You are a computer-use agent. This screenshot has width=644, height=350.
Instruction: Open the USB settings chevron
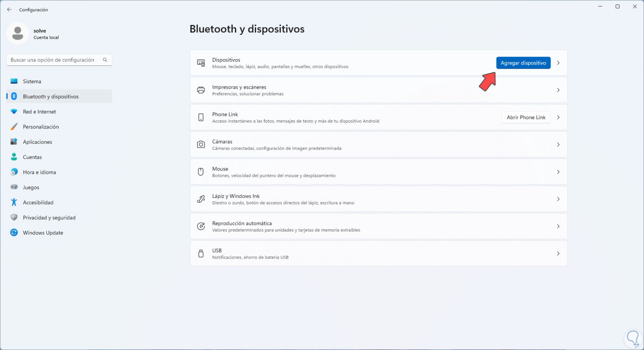558,254
